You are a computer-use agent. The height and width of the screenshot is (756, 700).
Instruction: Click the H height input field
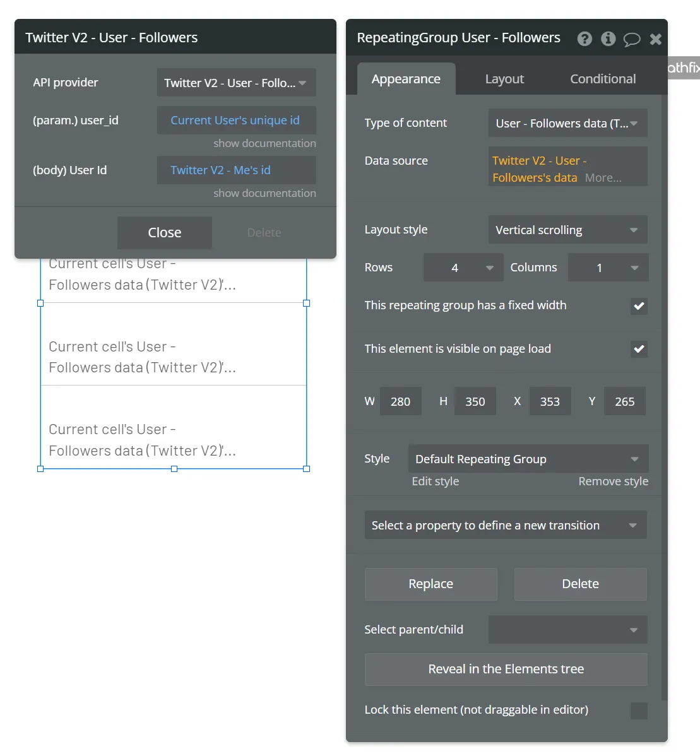[x=475, y=401]
